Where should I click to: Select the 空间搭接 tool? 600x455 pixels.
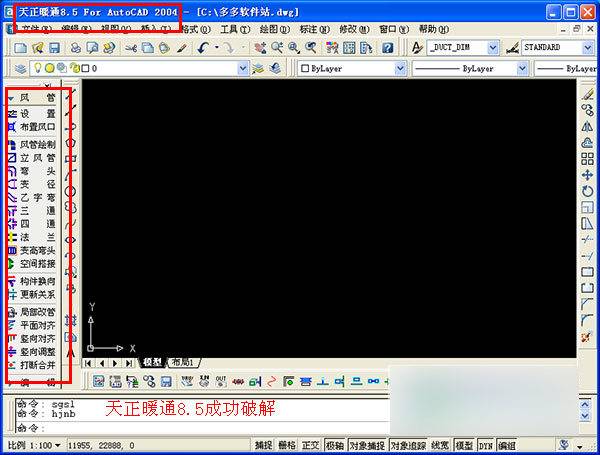[32, 264]
